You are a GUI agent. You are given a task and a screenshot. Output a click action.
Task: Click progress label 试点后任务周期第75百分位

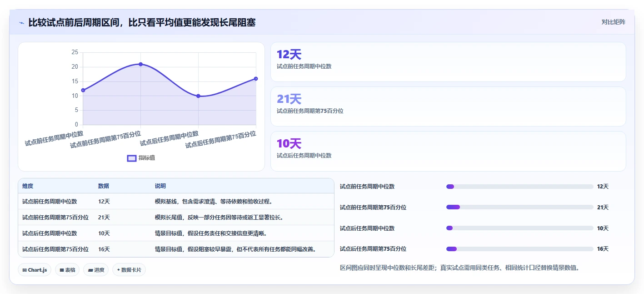[373, 249]
